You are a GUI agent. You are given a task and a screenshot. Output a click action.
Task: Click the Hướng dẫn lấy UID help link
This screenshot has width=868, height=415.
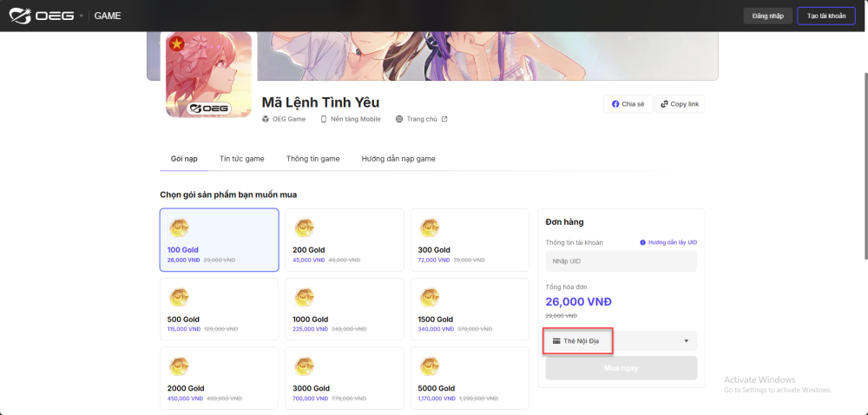(x=667, y=242)
